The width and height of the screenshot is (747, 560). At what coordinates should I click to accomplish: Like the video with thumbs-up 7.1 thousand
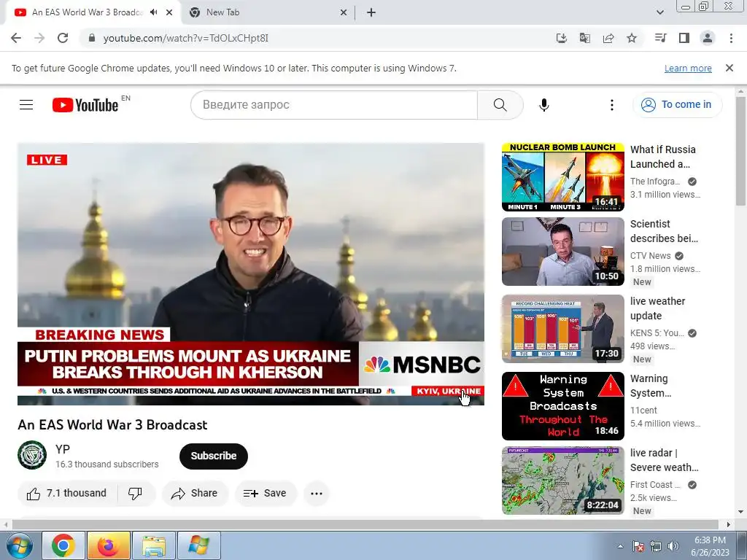(x=66, y=494)
